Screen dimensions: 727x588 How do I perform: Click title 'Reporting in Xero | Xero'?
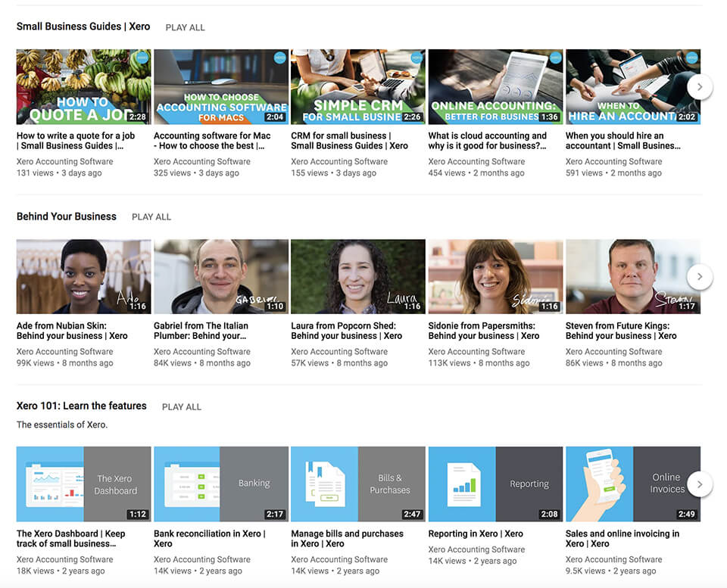pos(476,534)
